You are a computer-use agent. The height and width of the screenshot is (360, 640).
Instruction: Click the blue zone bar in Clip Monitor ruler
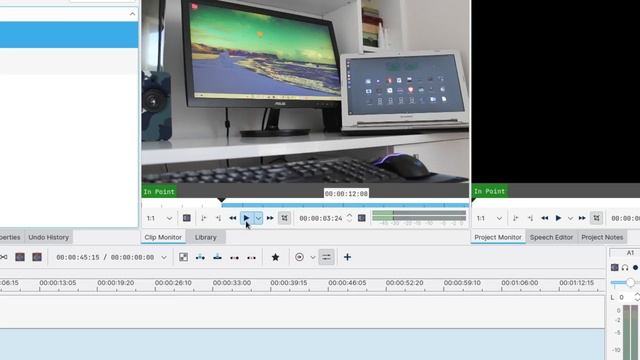pos(345,205)
